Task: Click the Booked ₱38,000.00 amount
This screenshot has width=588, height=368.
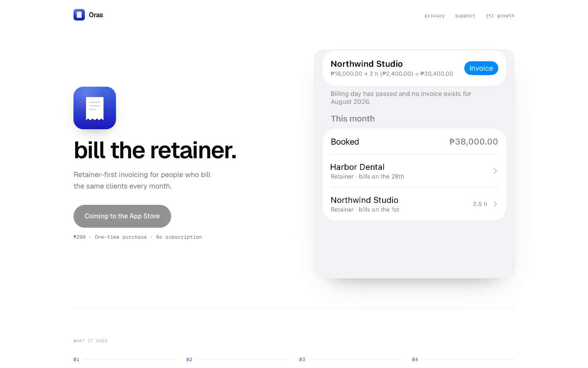Action: 474,141
